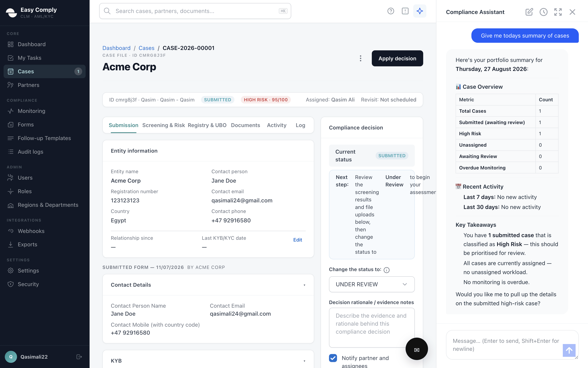This screenshot has height=368, width=588.
Task: Send the assistant message with arrow button
Action: pyautogui.click(x=569, y=350)
